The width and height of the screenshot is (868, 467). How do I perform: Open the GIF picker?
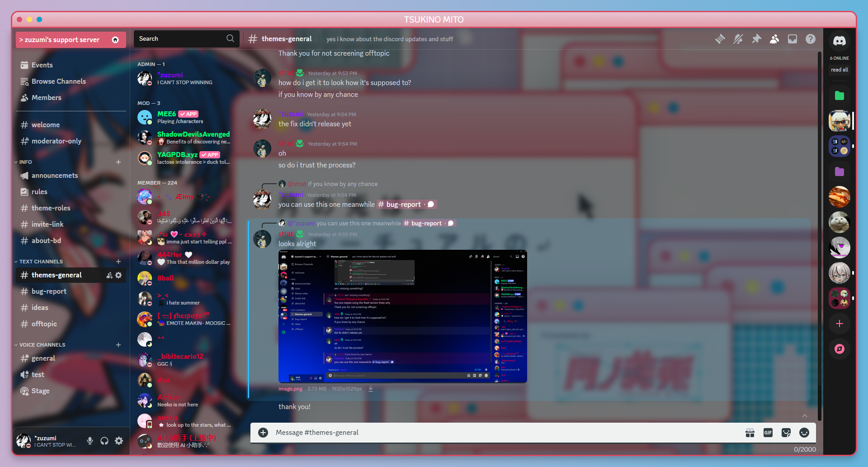(768, 433)
